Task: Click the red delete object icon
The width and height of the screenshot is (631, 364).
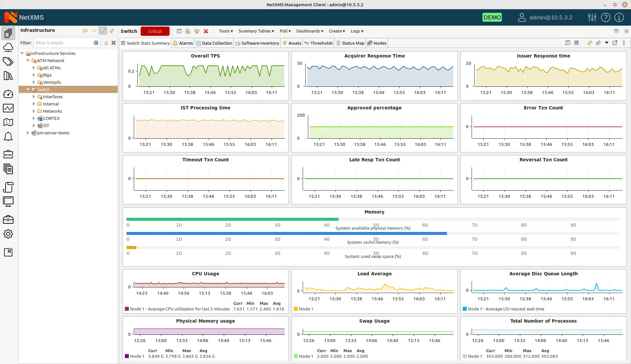Action: click(x=206, y=31)
